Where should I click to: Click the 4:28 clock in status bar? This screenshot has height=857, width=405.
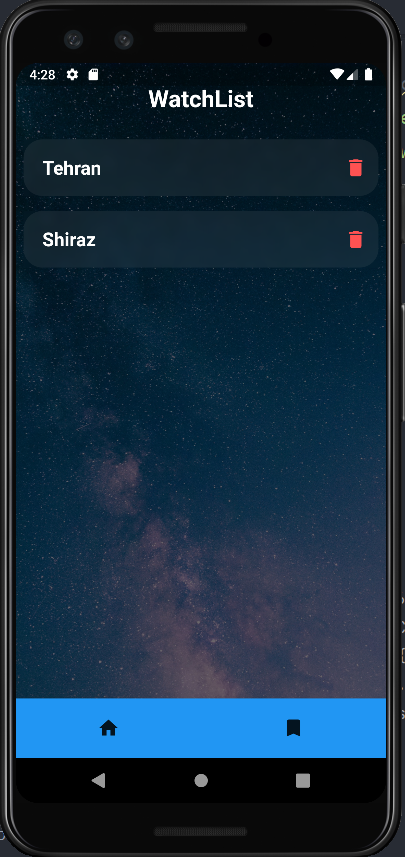pos(42,74)
